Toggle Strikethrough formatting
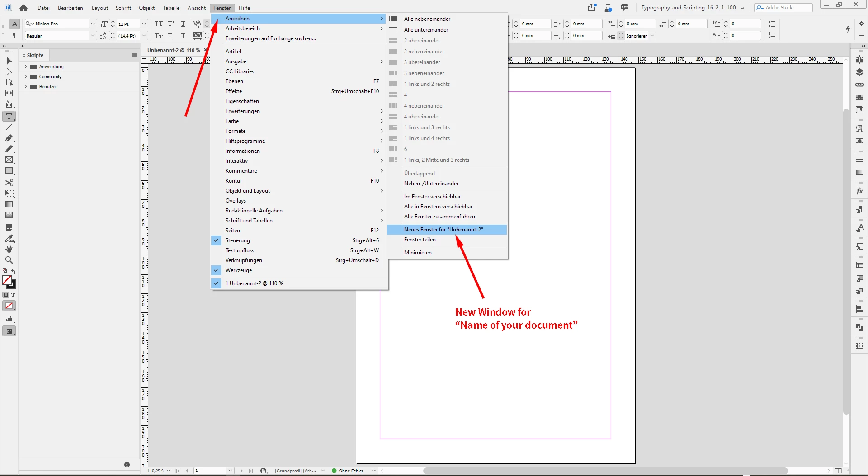 [x=183, y=36]
